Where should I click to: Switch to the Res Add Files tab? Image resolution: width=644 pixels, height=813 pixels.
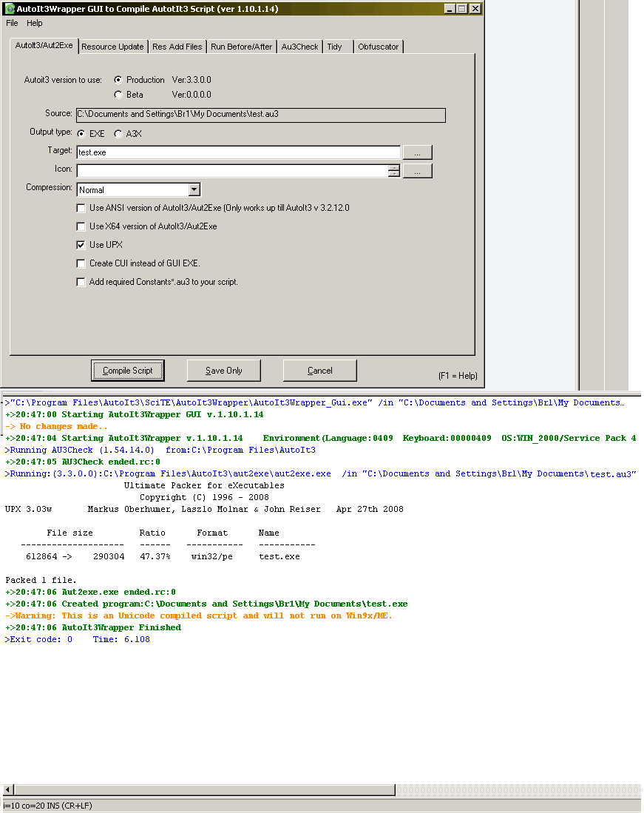[x=177, y=47]
